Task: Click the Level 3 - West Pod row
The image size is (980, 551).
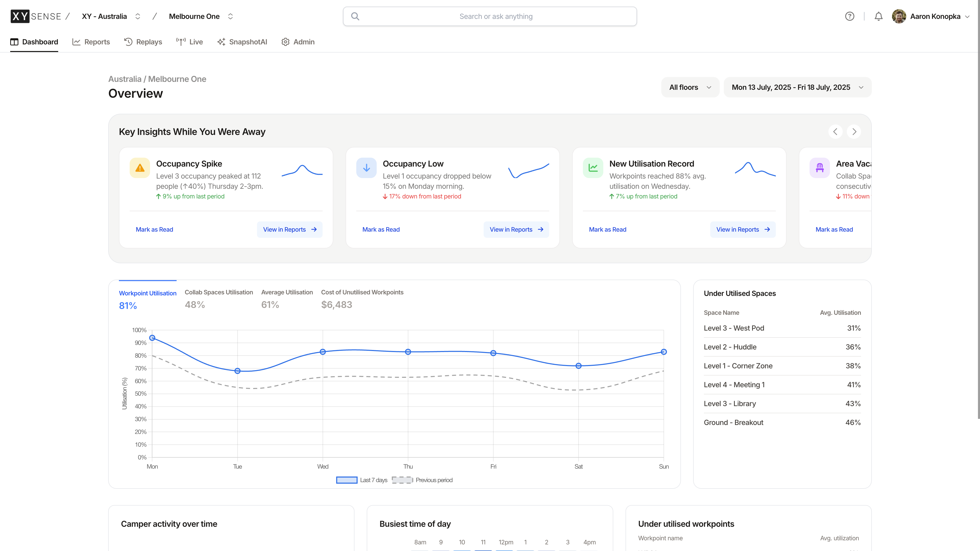Action: (782, 328)
